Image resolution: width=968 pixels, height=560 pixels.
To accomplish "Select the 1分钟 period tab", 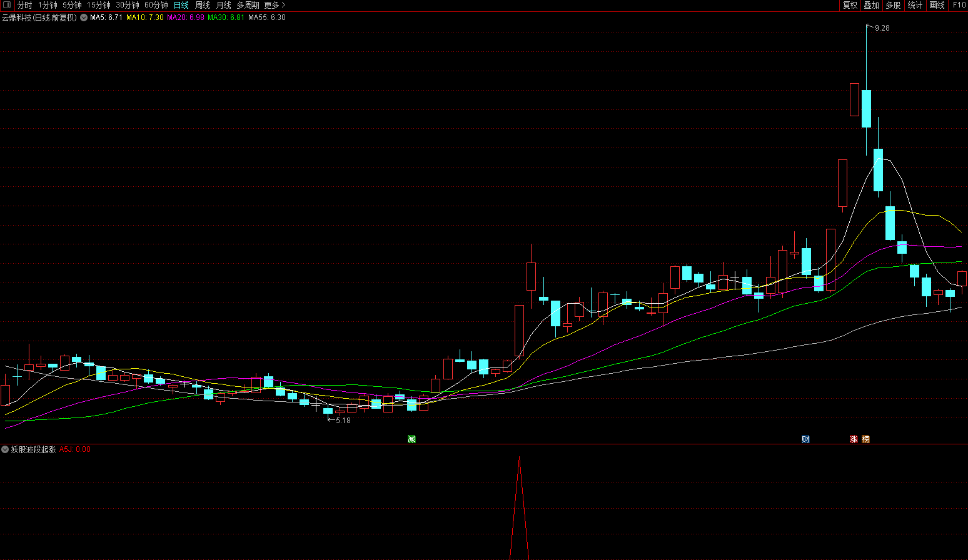I will tap(48, 5).
